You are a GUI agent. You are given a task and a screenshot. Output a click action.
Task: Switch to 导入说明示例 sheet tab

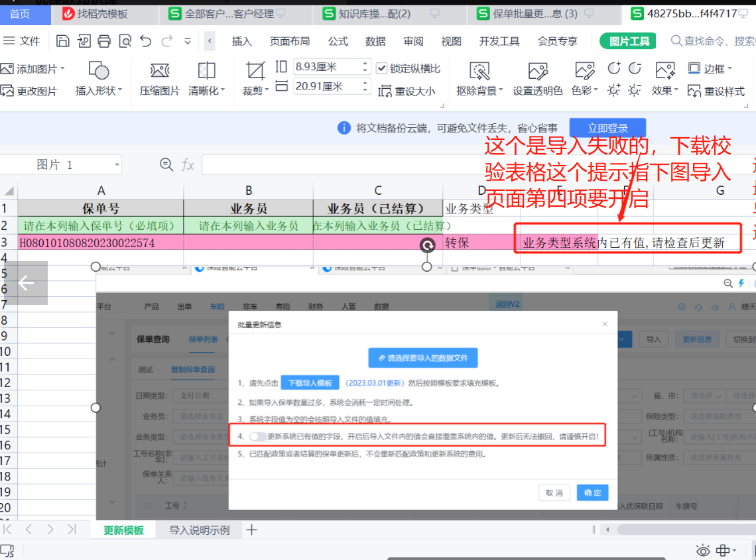tap(199, 530)
